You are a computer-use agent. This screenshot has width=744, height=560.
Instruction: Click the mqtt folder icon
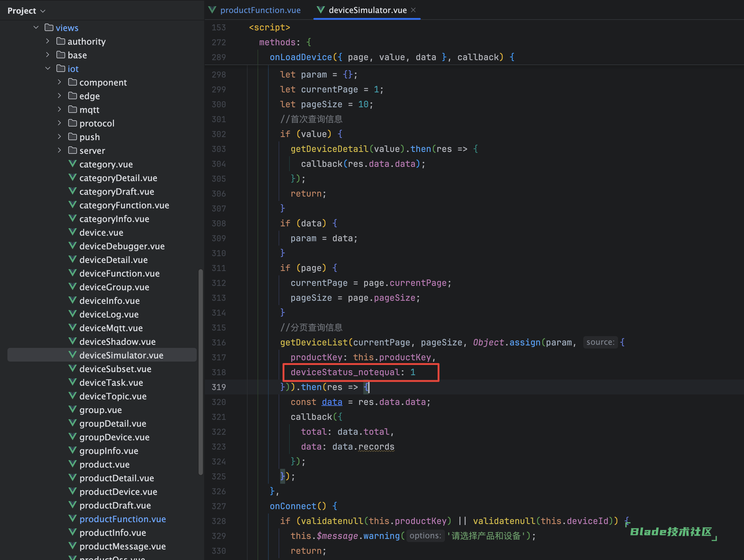[x=72, y=109]
